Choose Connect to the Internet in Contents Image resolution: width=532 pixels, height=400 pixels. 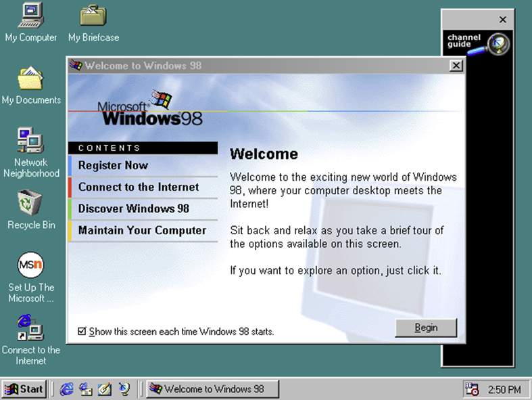click(x=139, y=187)
